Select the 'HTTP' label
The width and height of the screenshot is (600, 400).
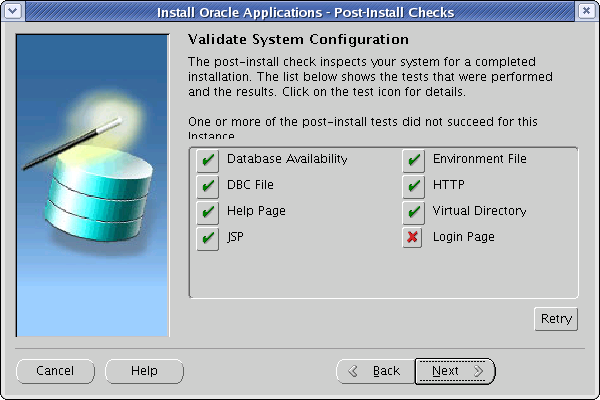[x=448, y=185]
